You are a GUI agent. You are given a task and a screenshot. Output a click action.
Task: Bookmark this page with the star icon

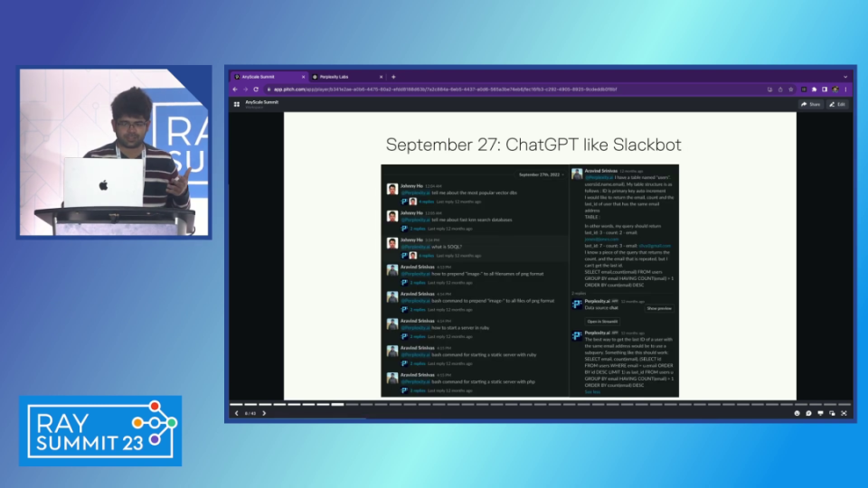[x=791, y=89]
